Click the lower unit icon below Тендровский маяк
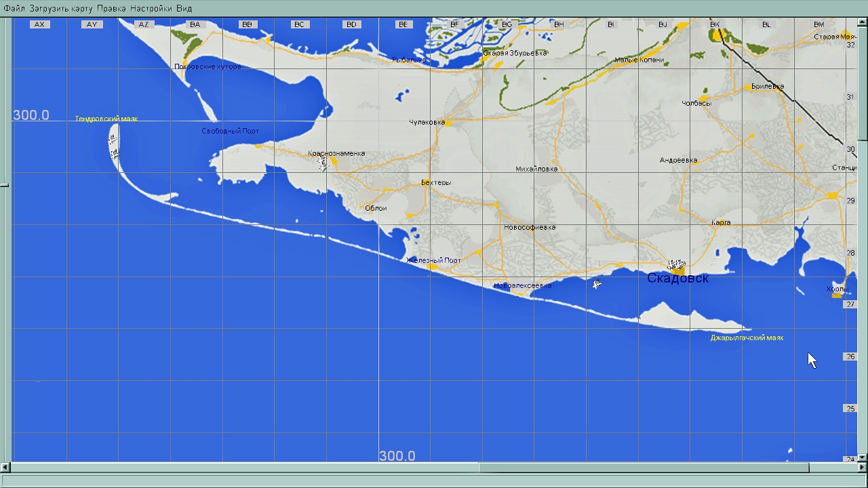 pos(115,155)
